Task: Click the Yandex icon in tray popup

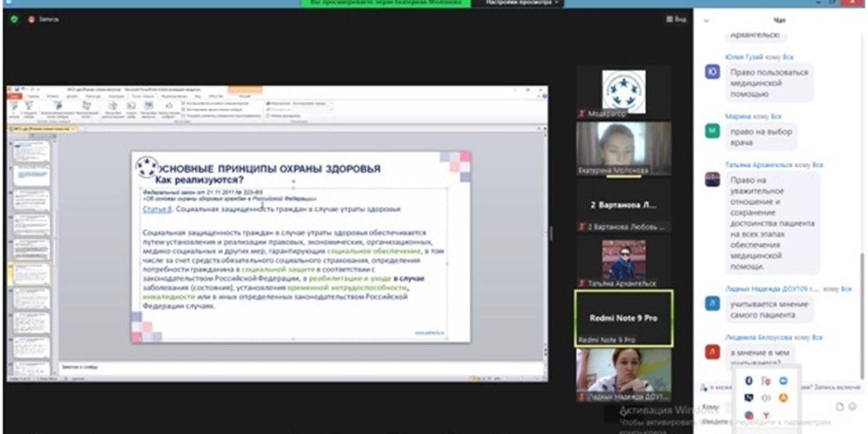Action: point(766,415)
